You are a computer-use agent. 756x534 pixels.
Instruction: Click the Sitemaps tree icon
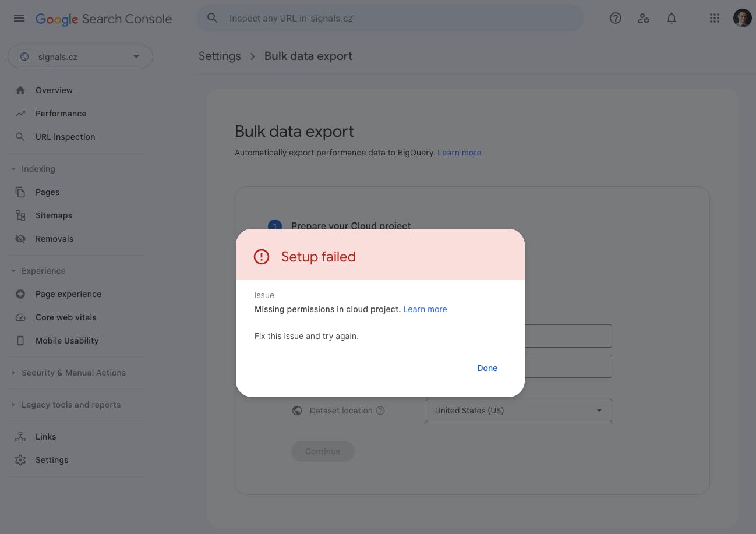click(20, 215)
